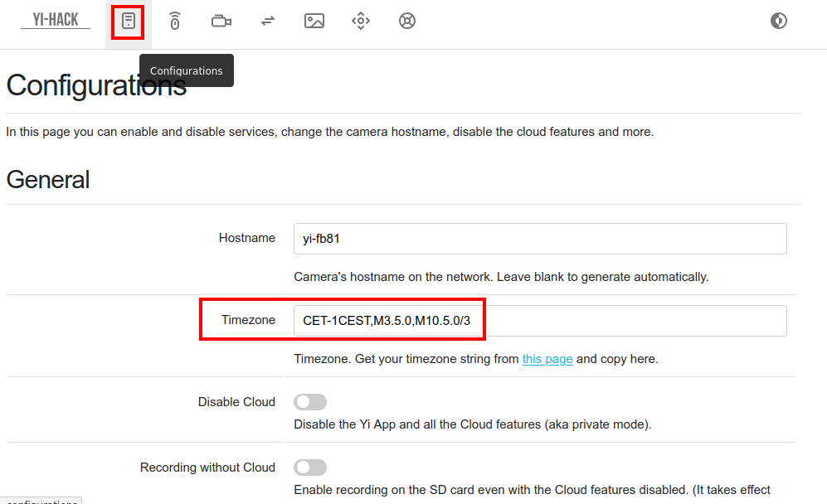This screenshot has width=827, height=504.
Task: Open the camera settings icon
Action: 221,22
